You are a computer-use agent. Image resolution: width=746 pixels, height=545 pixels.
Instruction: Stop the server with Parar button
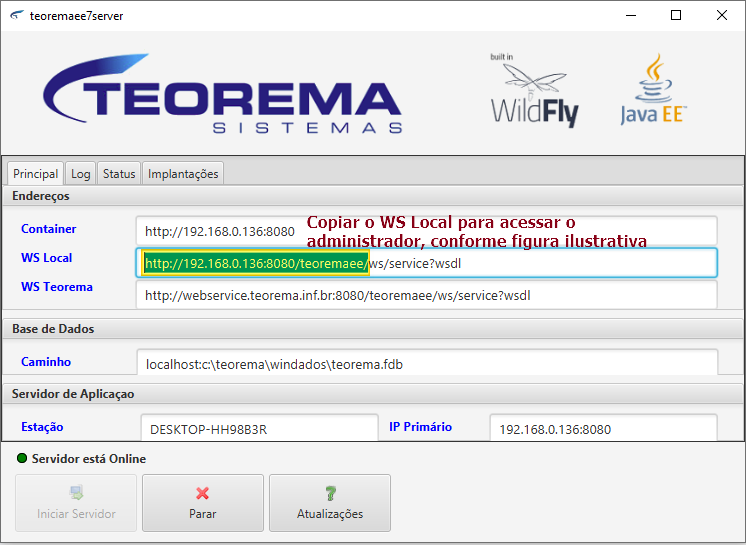pos(203,503)
